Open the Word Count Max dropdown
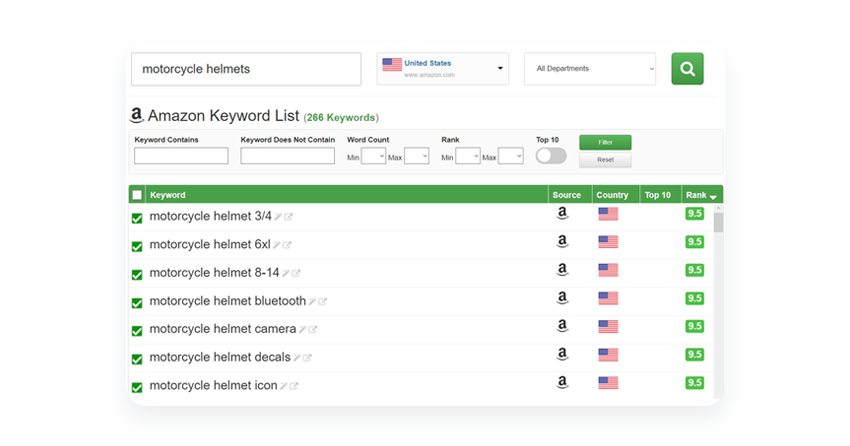850x446 pixels. (416, 156)
